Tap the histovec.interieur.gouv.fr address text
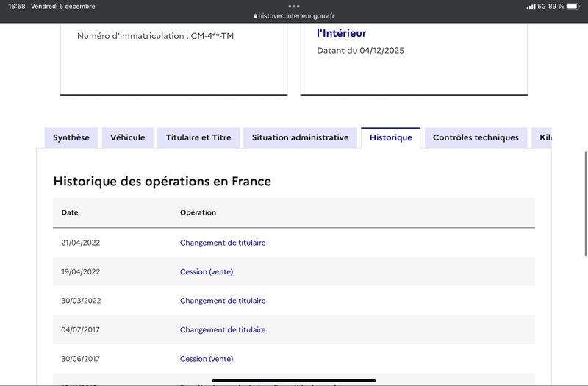This screenshot has width=588, height=386. [x=296, y=15]
